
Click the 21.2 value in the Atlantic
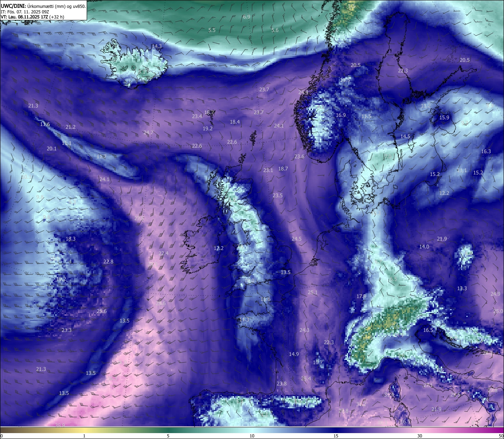point(70,127)
